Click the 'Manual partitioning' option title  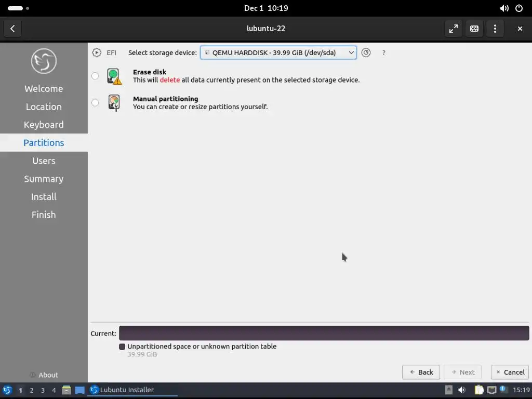click(x=166, y=99)
